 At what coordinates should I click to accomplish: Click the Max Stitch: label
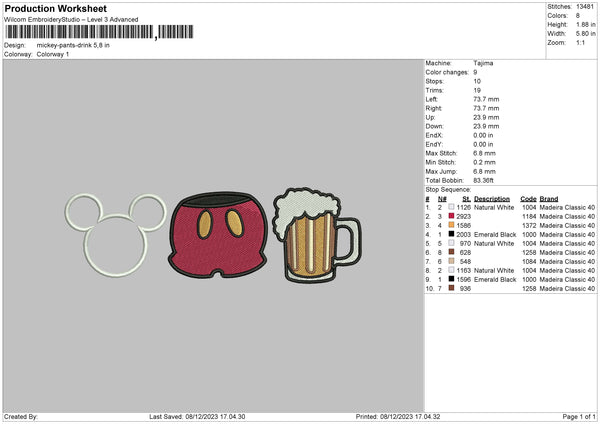click(441, 153)
